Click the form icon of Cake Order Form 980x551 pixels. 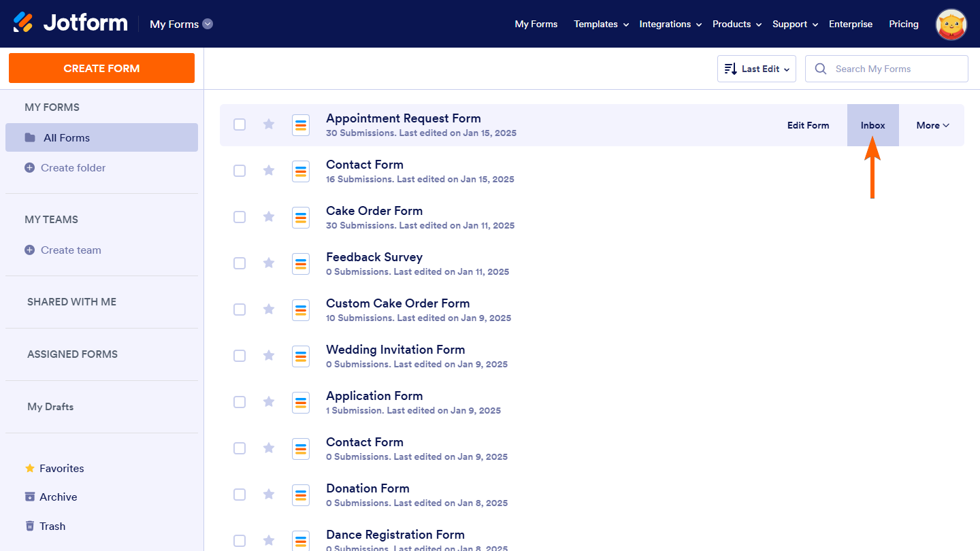click(301, 218)
